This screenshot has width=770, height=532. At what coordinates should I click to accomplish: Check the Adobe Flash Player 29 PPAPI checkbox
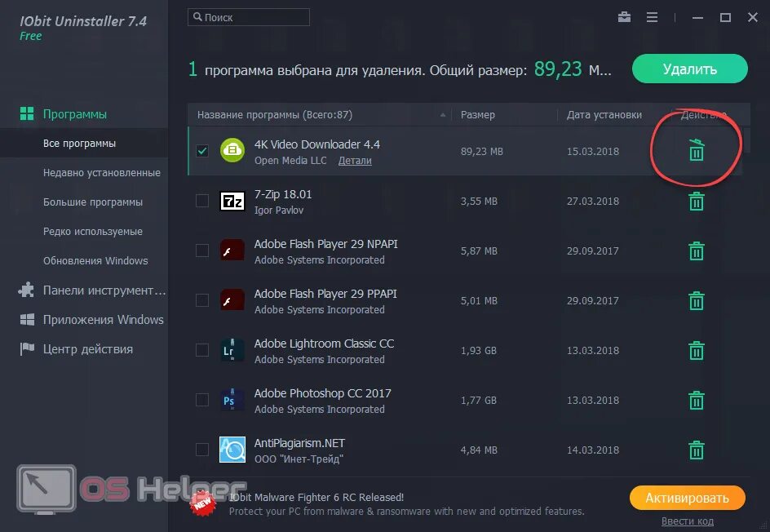201,300
